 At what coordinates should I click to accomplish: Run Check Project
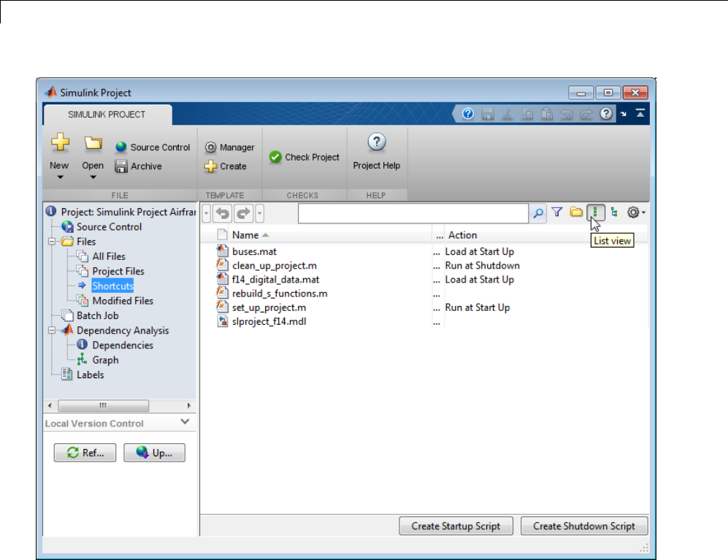tap(304, 157)
